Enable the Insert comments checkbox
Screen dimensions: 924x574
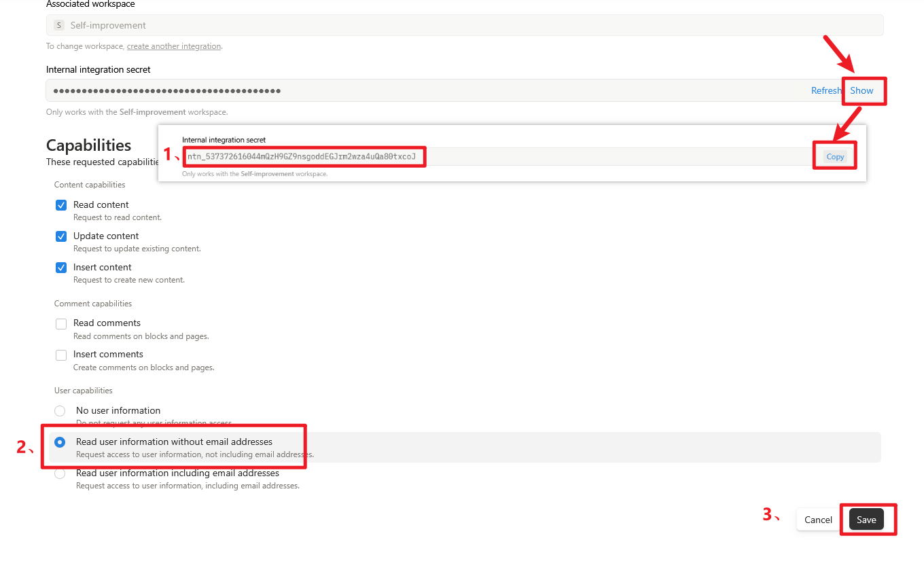[x=61, y=355]
